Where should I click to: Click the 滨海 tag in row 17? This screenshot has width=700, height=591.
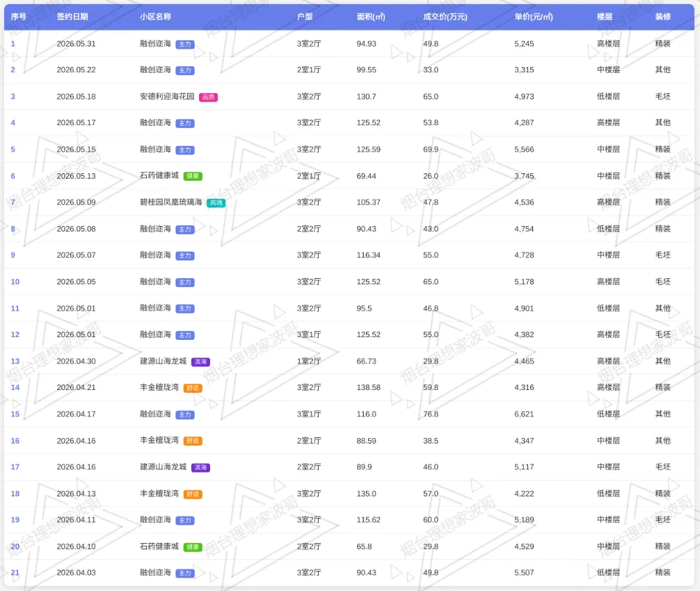tap(200, 467)
